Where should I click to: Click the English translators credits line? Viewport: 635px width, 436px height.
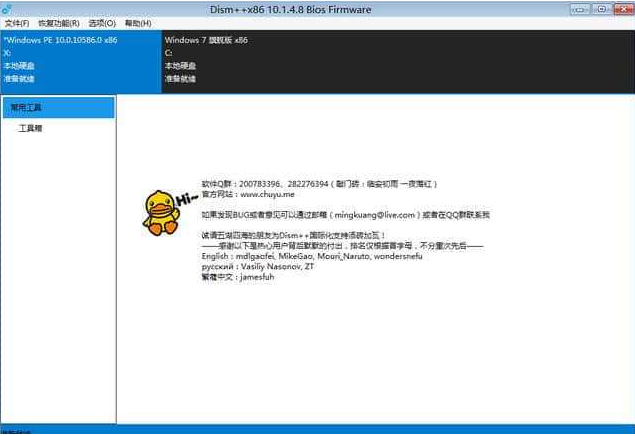tap(312, 256)
